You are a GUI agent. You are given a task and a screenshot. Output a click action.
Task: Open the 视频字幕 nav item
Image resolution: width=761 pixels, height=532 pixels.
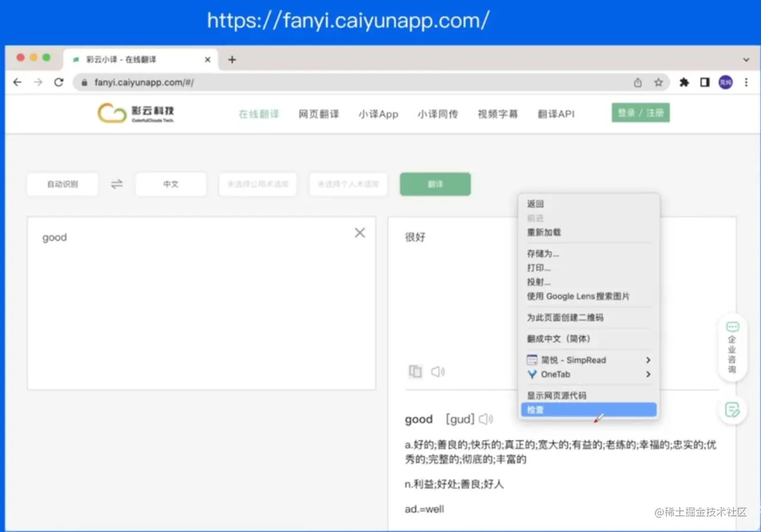[497, 114]
